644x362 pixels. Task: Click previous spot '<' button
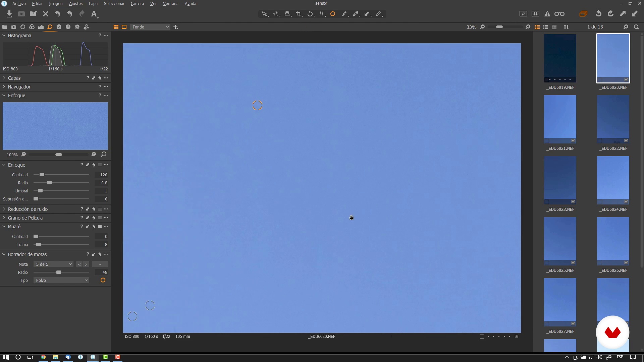tap(79, 264)
